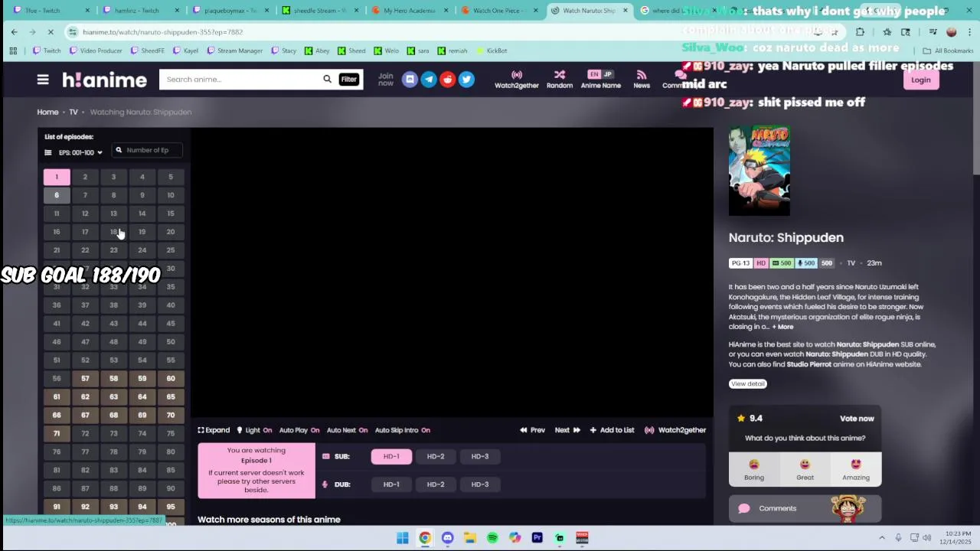Click Add to List plus icon
Screen dimensions: 980x551
click(x=593, y=430)
